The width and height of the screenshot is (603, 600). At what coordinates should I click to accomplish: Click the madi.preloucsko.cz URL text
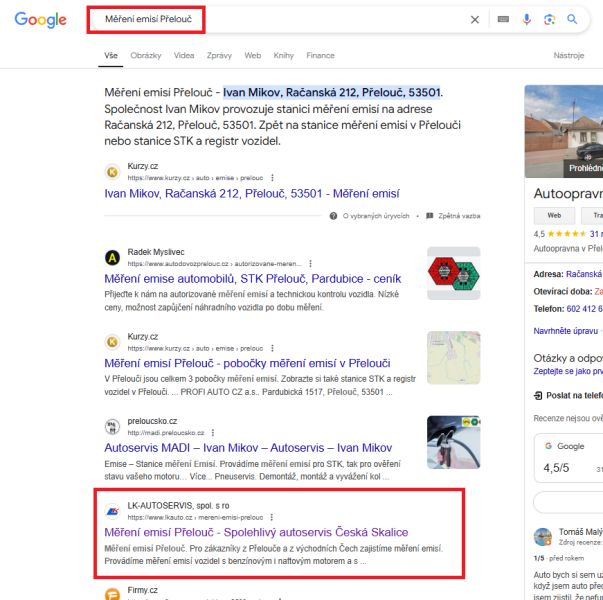pyautogui.click(x=166, y=433)
